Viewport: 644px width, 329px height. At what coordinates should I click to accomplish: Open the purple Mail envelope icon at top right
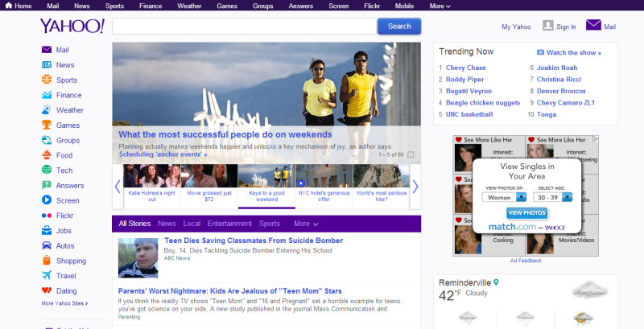point(593,25)
